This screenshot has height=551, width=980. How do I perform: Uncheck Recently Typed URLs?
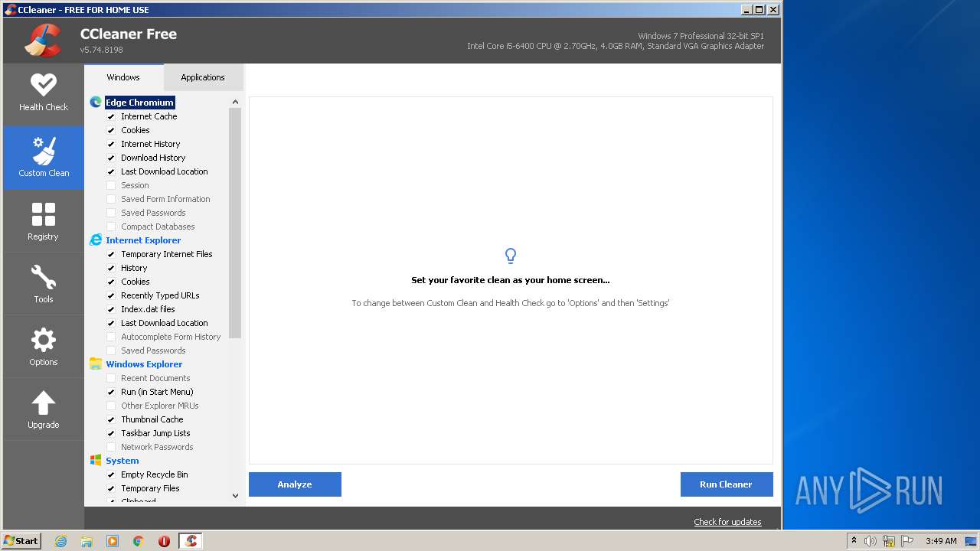pyautogui.click(x=111, y=295)
